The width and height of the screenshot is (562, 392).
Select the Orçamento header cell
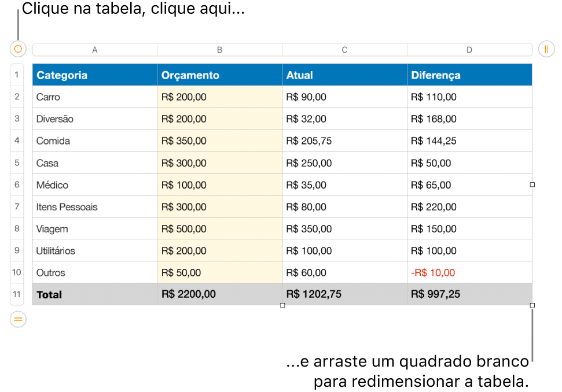click(219, 75)
